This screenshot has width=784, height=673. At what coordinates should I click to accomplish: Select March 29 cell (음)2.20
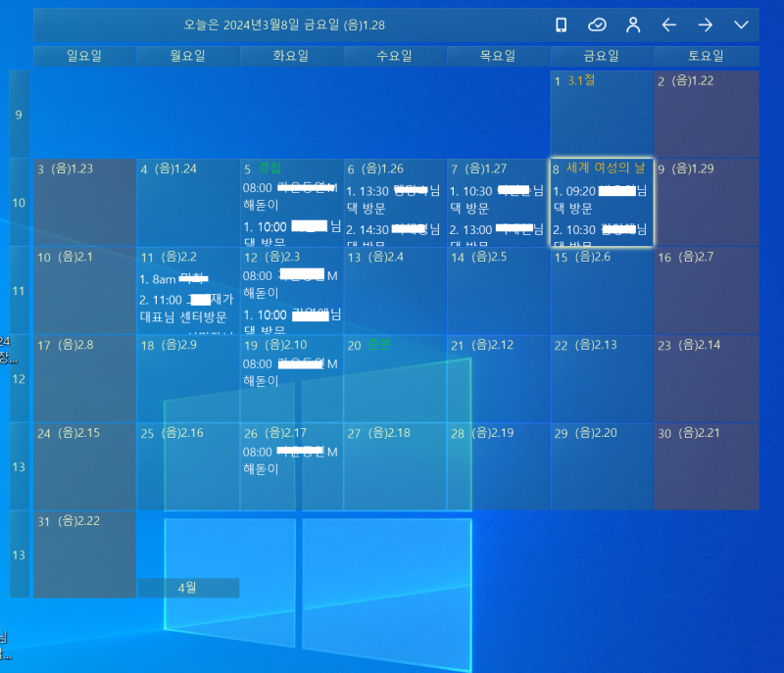click(602, 466)
